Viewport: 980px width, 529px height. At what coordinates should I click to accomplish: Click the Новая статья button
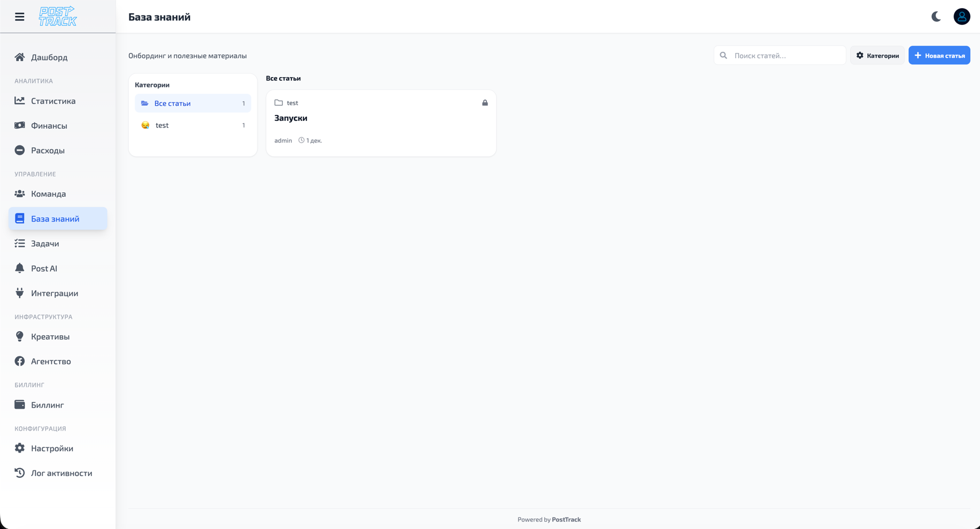coord(939,55)
